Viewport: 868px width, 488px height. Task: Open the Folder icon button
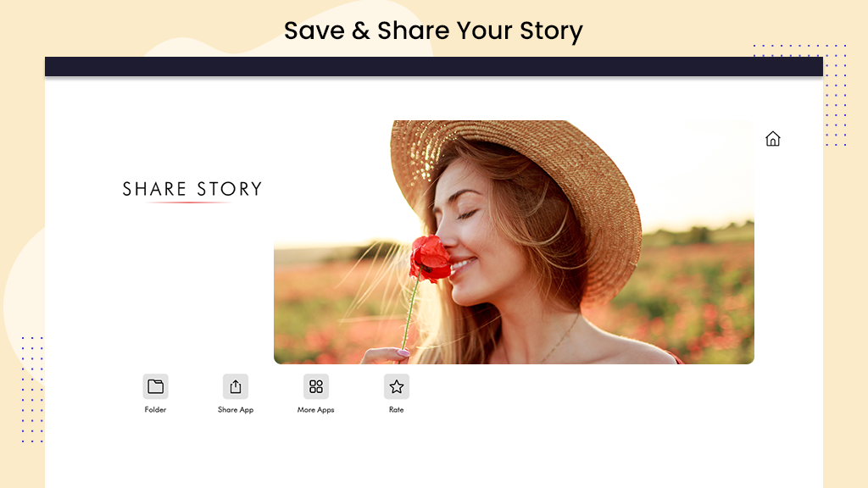(x=156, y=386)
